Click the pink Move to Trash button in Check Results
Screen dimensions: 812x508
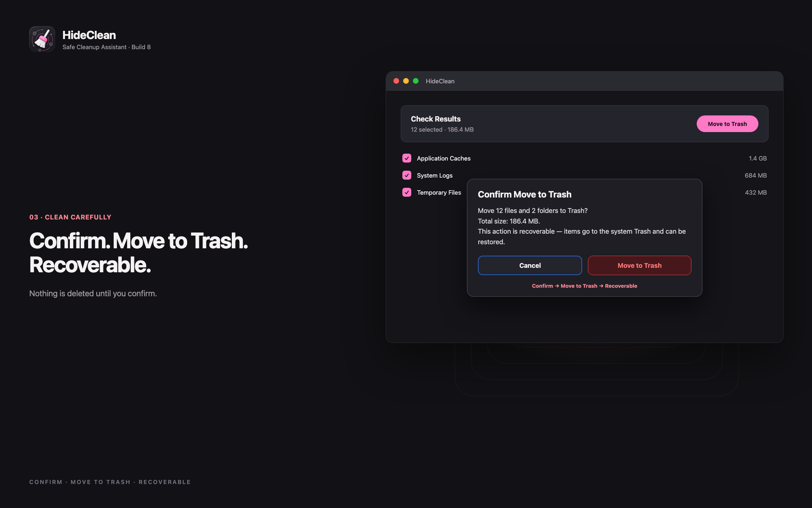coord(727,124)
